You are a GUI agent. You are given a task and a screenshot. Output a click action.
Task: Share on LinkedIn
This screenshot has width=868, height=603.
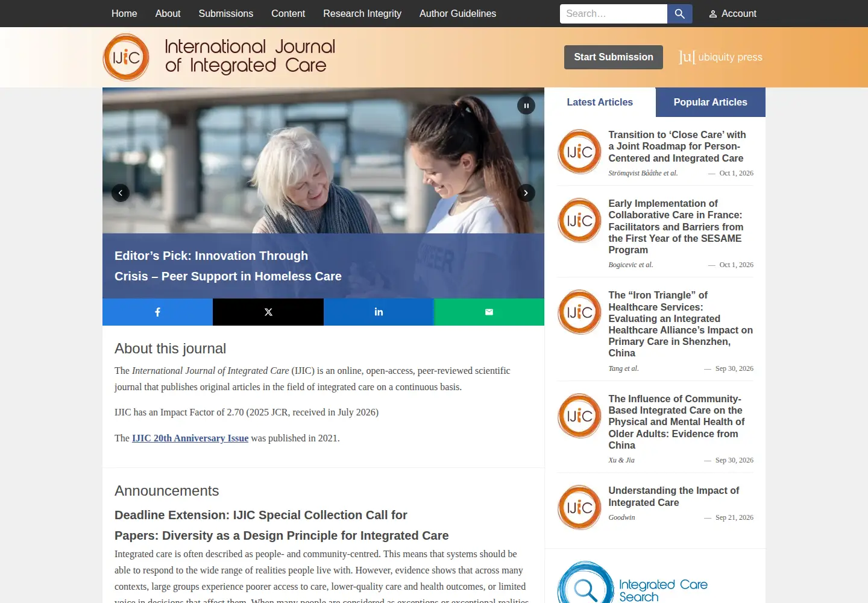(x=379, y=312)
